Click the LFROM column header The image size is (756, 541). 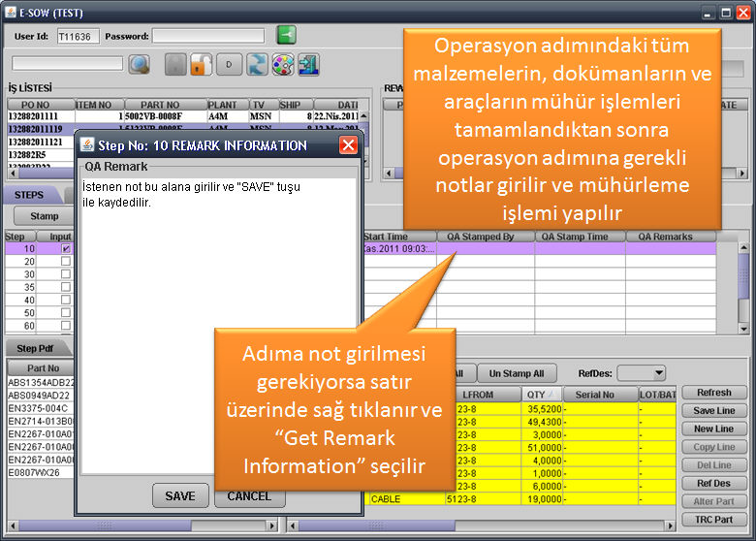[488, 395]
